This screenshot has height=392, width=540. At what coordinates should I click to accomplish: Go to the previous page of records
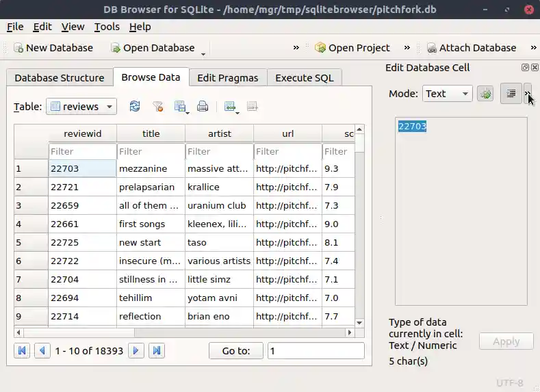(x=42, y=350)
